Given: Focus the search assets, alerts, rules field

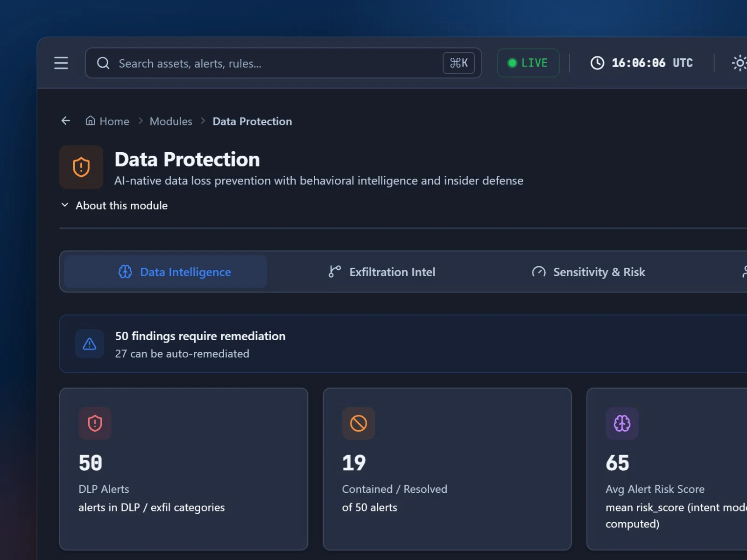Looking at the screenshot, I should pos(283,63).
